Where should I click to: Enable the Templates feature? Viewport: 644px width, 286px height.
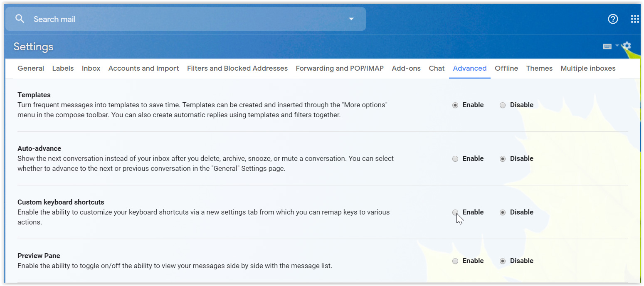(x=455, y=105)
